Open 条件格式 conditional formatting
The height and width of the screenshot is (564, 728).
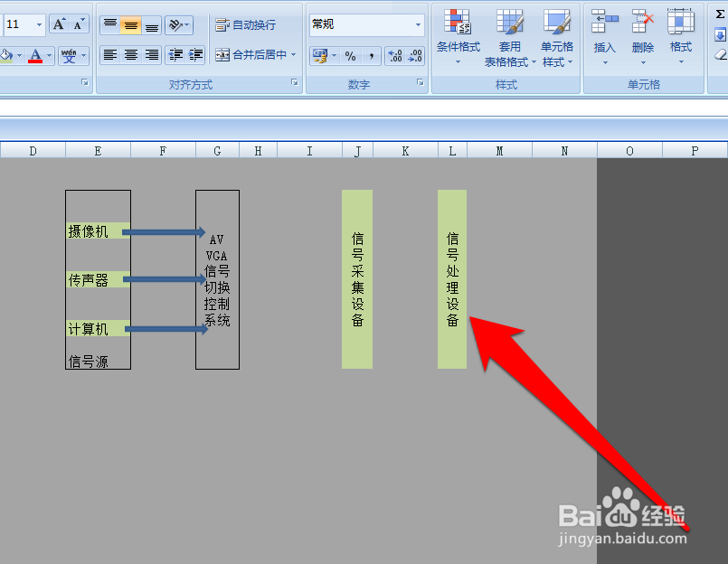tap(459, 37)
